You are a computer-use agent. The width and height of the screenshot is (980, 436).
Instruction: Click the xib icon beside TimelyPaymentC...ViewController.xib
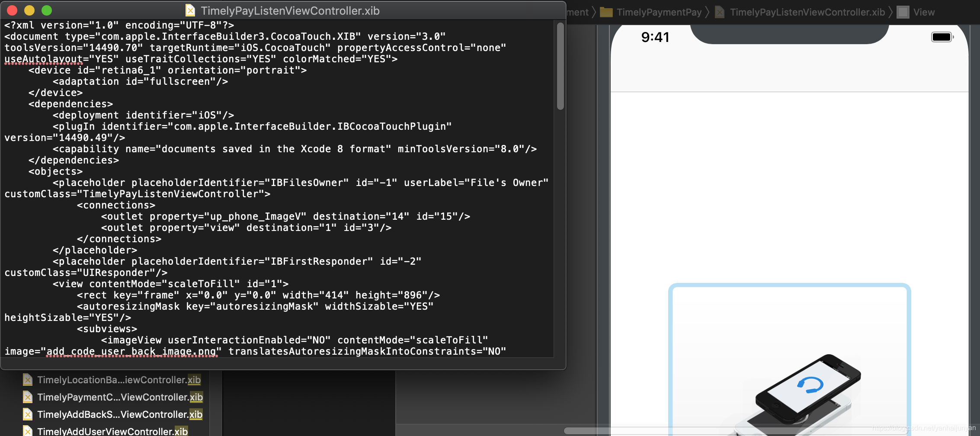[x=28, y=397]
